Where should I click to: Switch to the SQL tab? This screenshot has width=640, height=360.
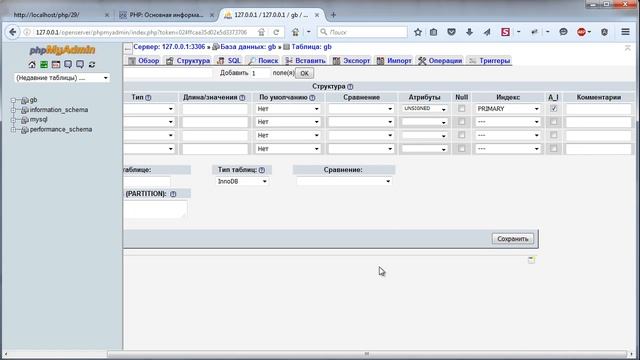click(x=229, y=60)
